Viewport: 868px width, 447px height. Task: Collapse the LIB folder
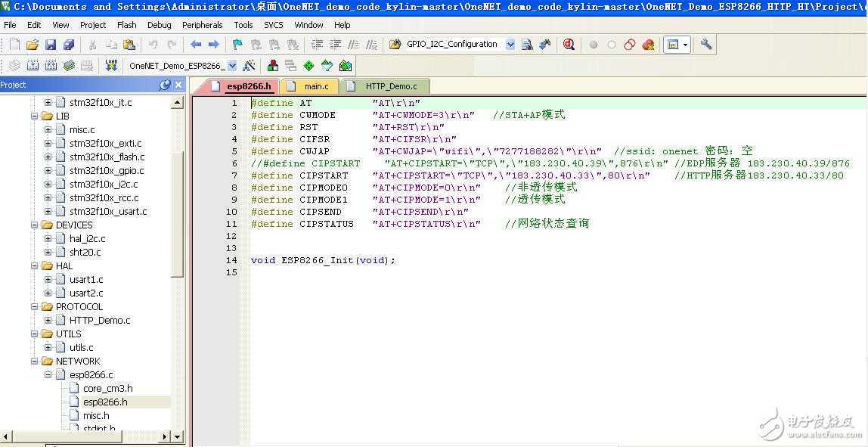point(35,116)
